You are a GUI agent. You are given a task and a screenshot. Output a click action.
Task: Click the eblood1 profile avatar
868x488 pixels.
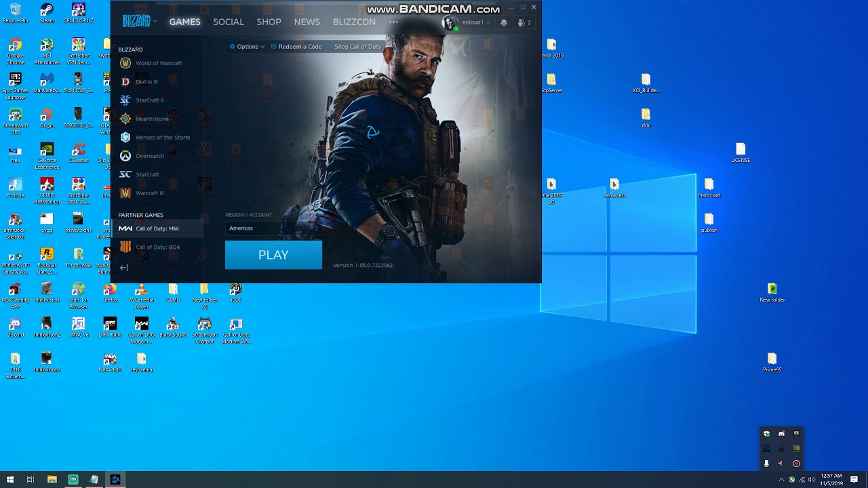[x=449, y=22]
